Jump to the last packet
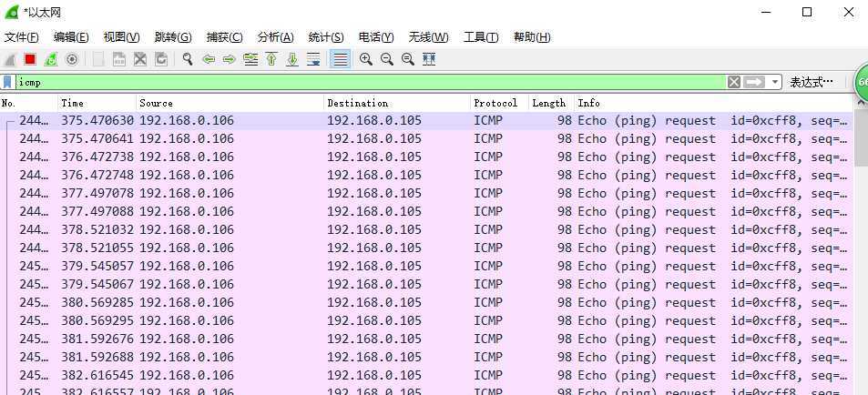 pos(292,59)
